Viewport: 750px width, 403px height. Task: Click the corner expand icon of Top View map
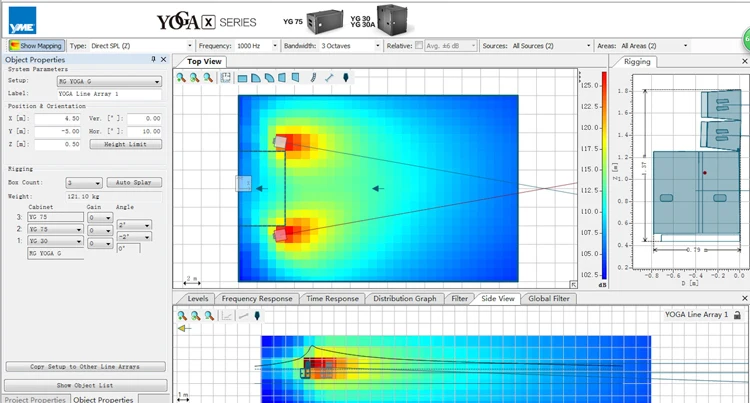tap(573, 284)
